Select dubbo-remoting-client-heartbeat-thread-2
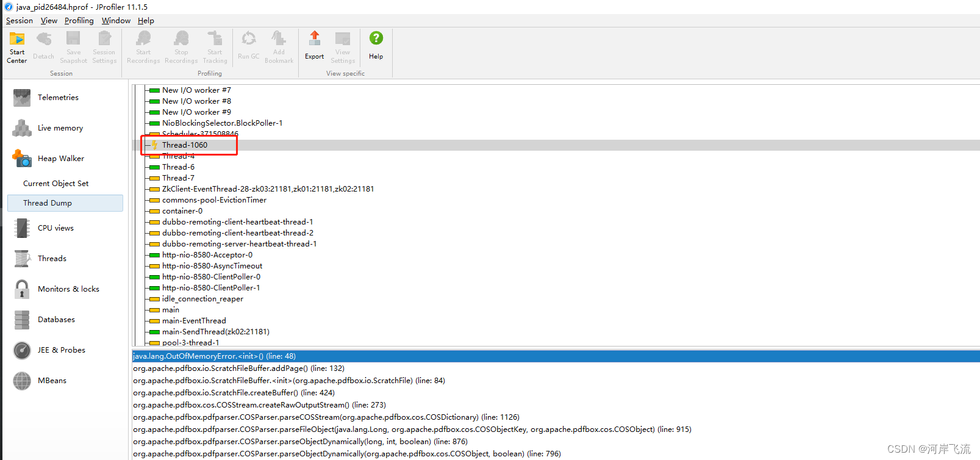Viewport: 980px width, 460px height. [x=237, y=233]
